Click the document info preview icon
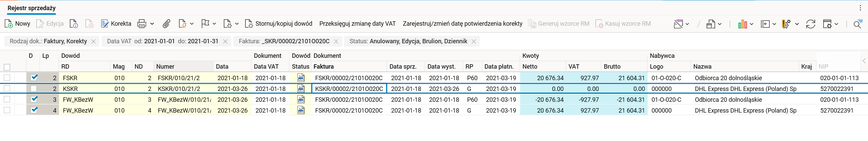Screen dimensions: 868x141 (x=74, y=24)
